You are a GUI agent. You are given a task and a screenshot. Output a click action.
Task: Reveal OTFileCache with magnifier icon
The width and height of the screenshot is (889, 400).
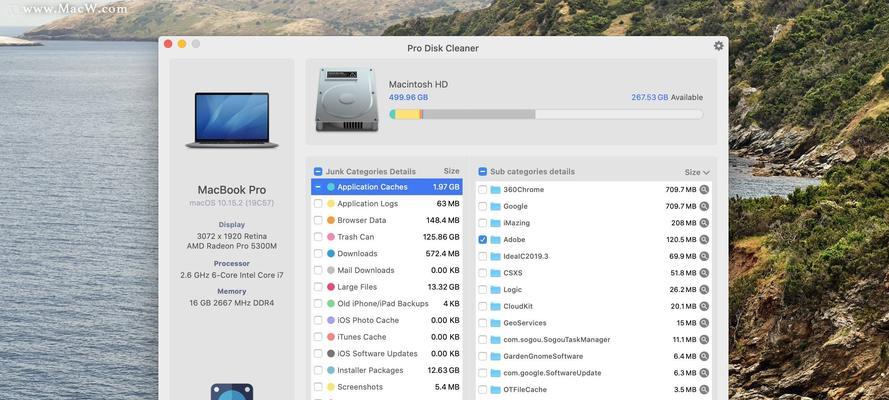point(704,390)
